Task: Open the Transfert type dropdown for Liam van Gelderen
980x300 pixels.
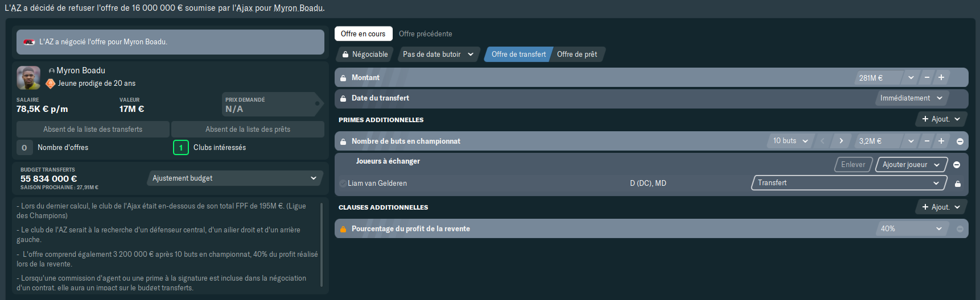Action: pyautogui.click(x=849, y=183)
